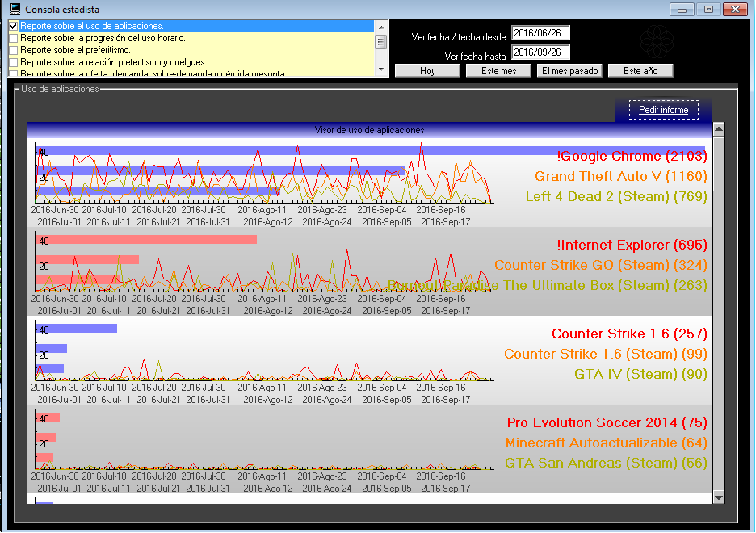Click the Ver fecha hasta label
756x533 pixels.
(x=475, y=57)
